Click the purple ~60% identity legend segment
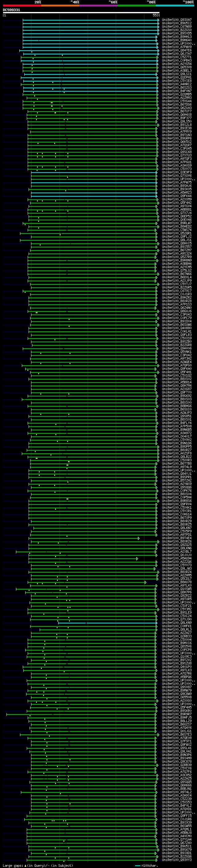 coord(99,6)
